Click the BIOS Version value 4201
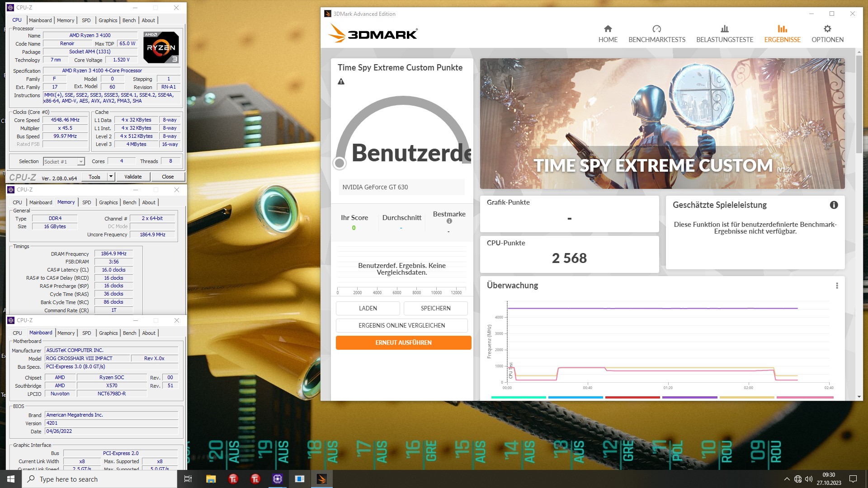The height and width of the screenshot is (488, 868). point(111,423)
